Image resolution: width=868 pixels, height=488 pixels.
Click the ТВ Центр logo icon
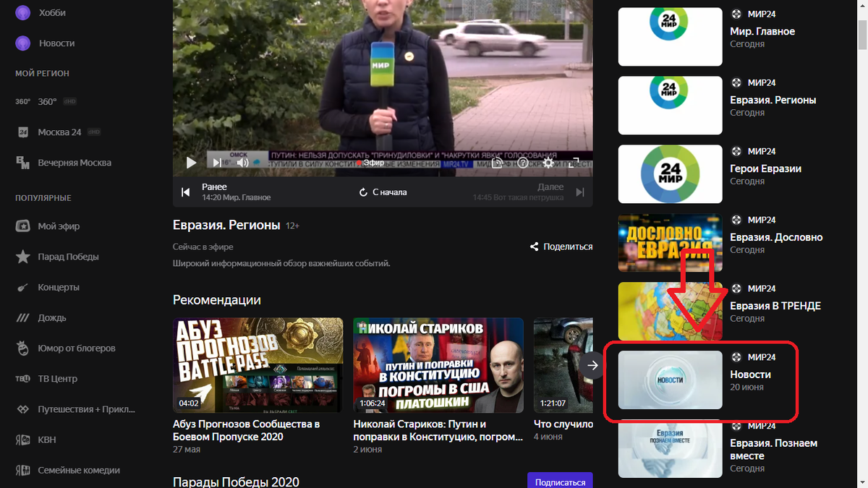23,379
